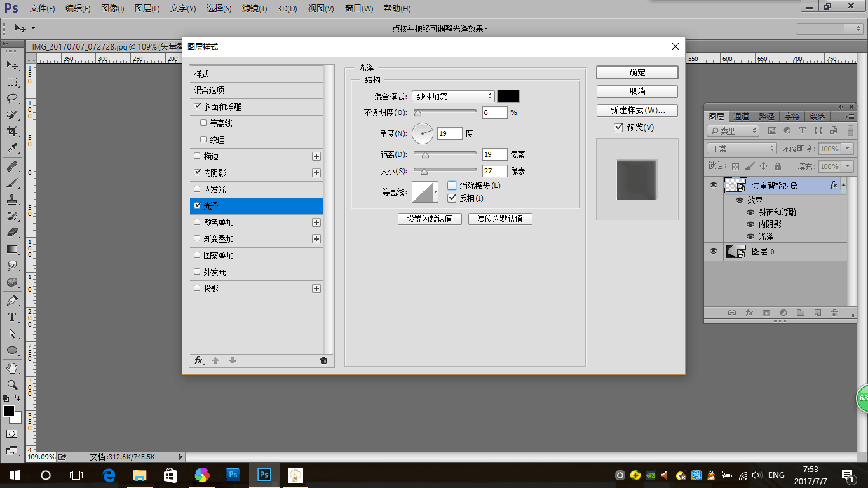Click the trash icon in the Layer Style dialog
The height and width of the screenshot is (488, 868).
[x=323, y=361]
